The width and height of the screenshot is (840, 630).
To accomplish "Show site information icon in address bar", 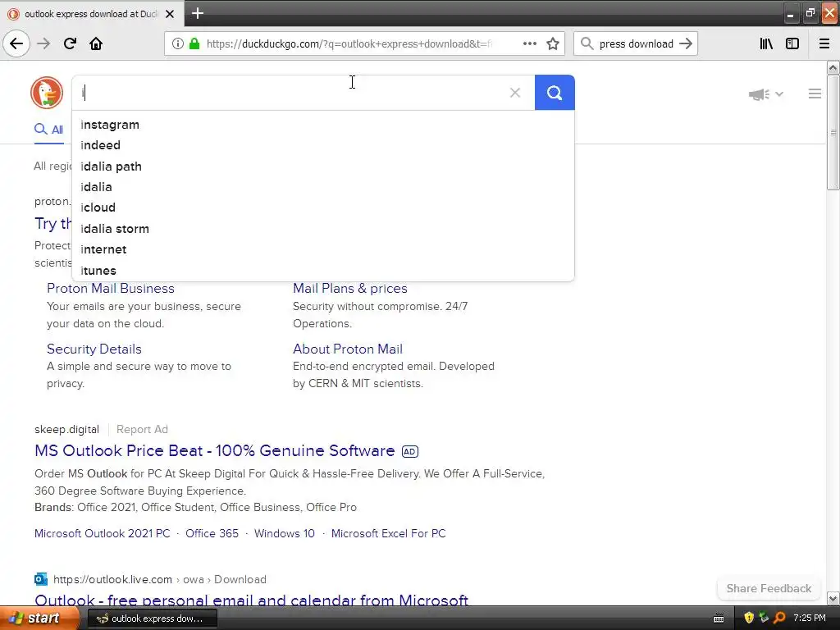I will pyautogui.click(x=177, y=43).
